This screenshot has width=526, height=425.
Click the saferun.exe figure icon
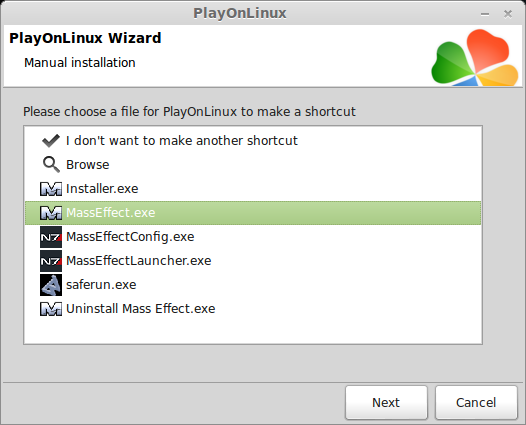[x=51, y=285]
